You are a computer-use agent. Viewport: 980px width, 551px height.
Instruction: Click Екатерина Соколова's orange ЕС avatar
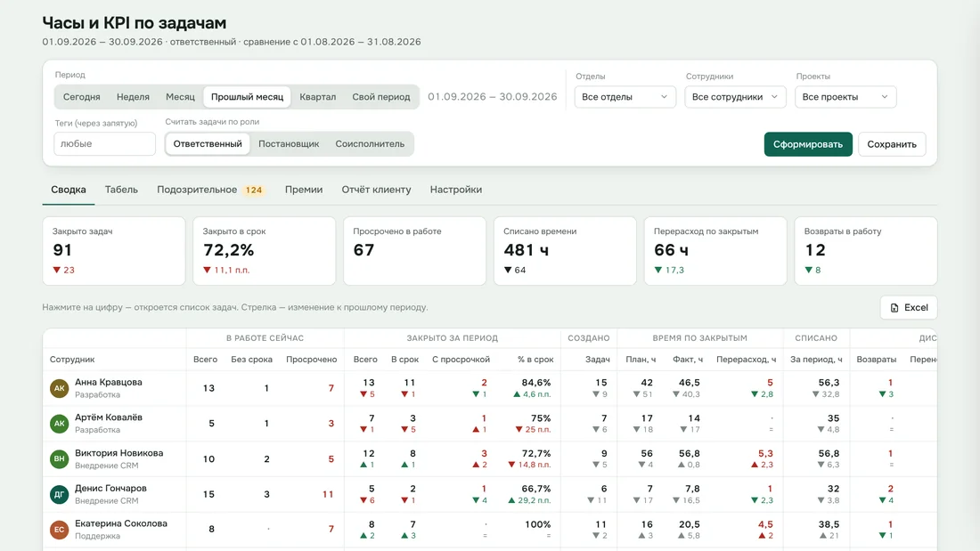point(60,529)
